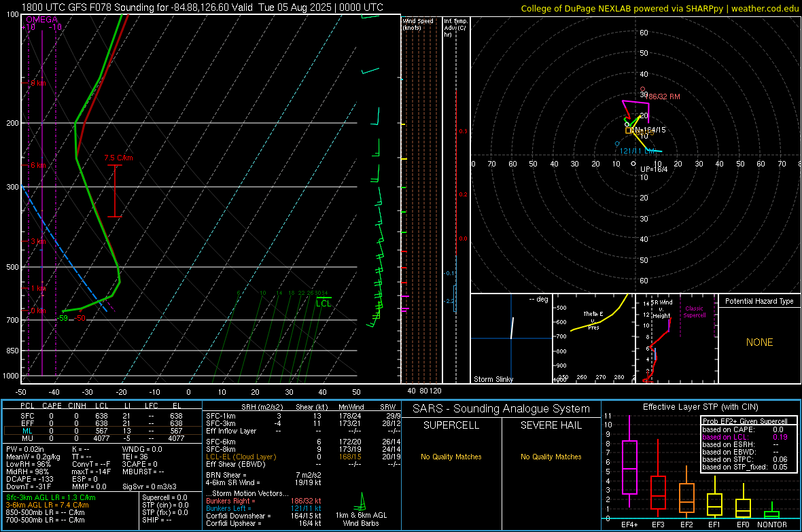Select the SFC-1km shear row

tap(303, 416)
